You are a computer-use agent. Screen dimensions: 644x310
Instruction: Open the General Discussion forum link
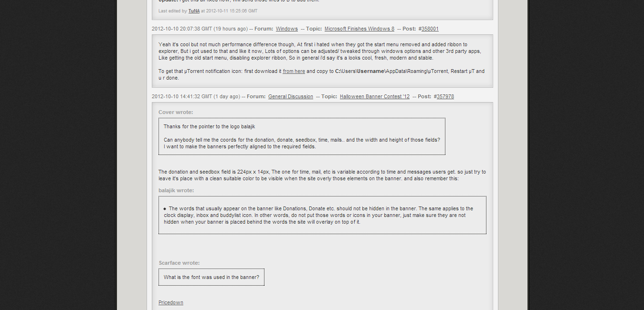coord(291,96)
